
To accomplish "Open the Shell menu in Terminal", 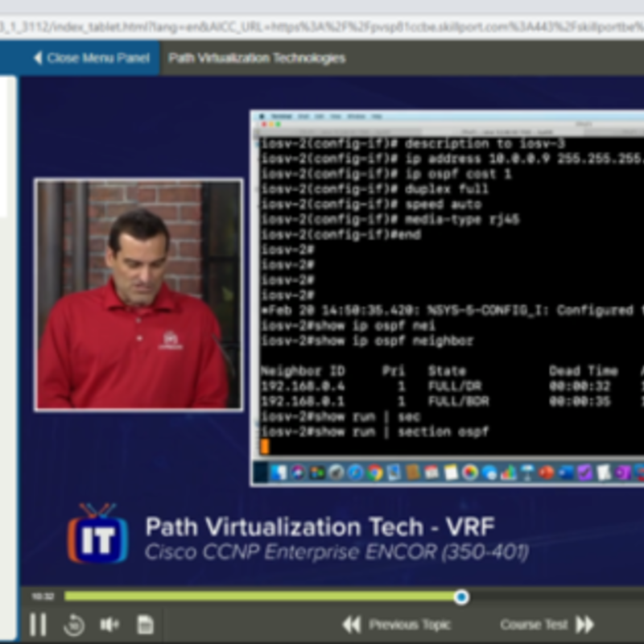I will [303, 116].
